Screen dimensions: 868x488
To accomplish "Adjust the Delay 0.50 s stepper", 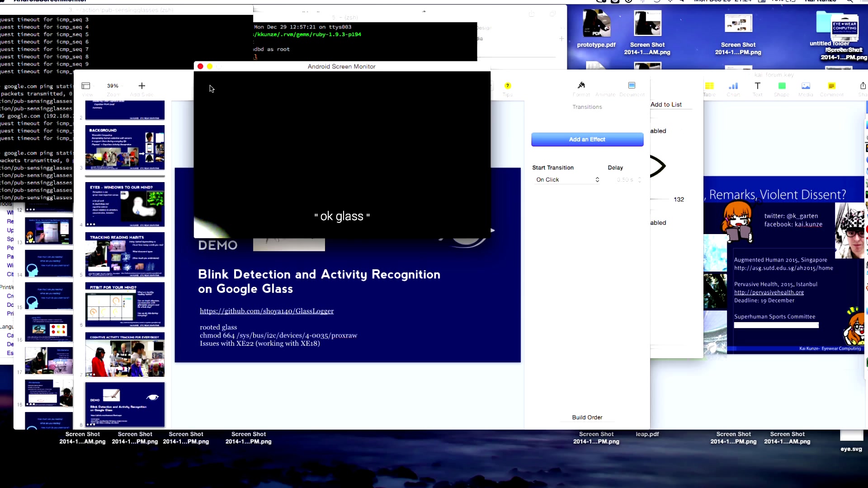I will tap(639, 179).
